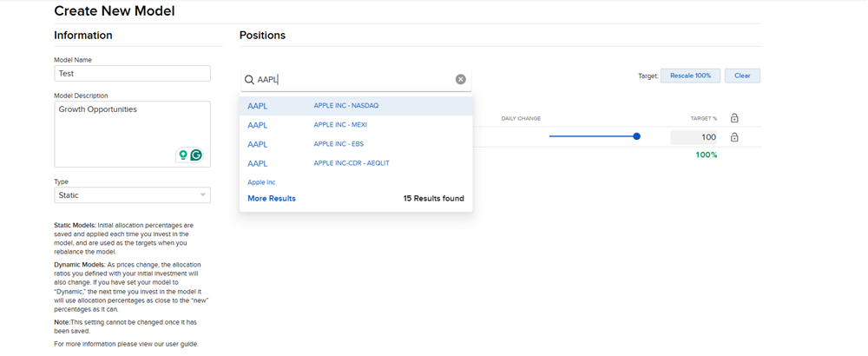868x356 pixels.
Task: Click the Daily Change column header
Action: [x=521, y=118]
